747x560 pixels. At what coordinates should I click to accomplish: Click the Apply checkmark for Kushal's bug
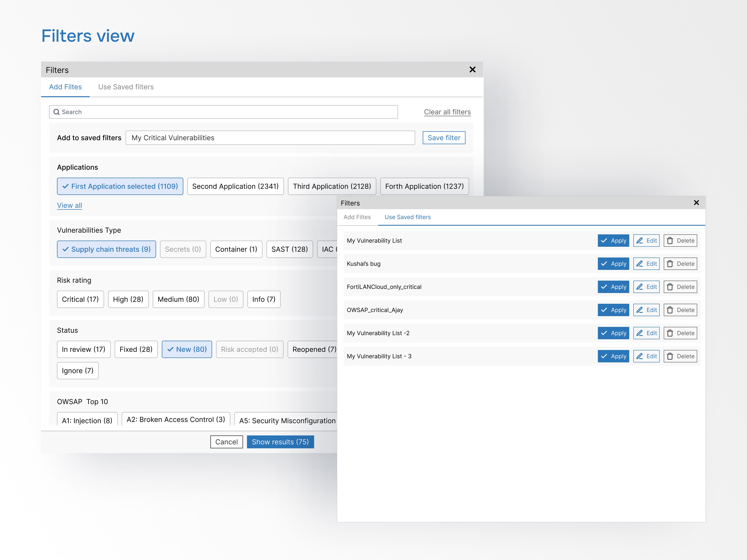point(604,264)
